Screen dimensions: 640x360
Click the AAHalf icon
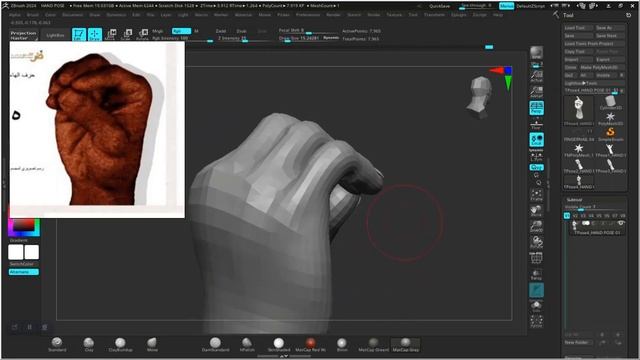(536, 91)
